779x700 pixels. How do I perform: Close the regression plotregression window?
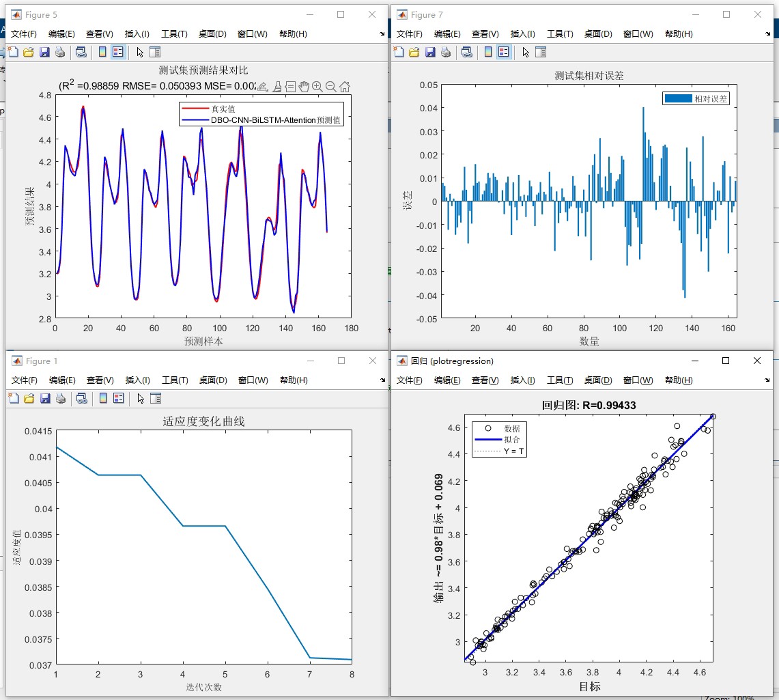click(757, 361)
